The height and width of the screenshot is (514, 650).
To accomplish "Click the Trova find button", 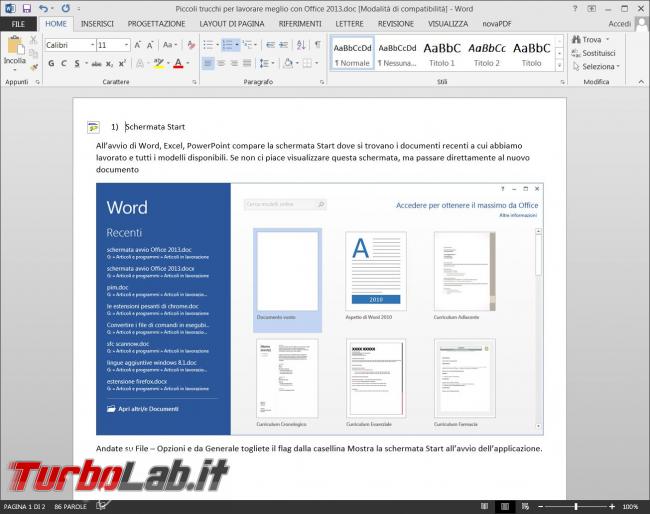I will point(587,40).
